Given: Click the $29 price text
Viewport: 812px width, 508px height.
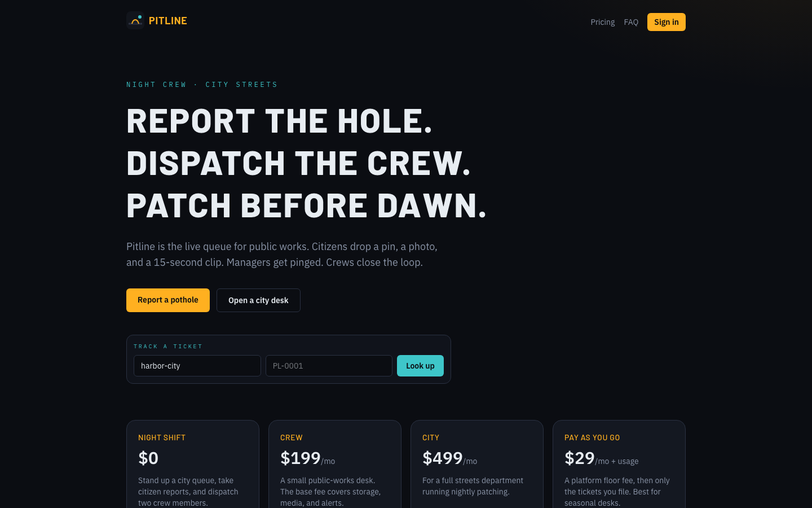Looking at the screenshot, I should pyautogui.click(x=580, y=458).
